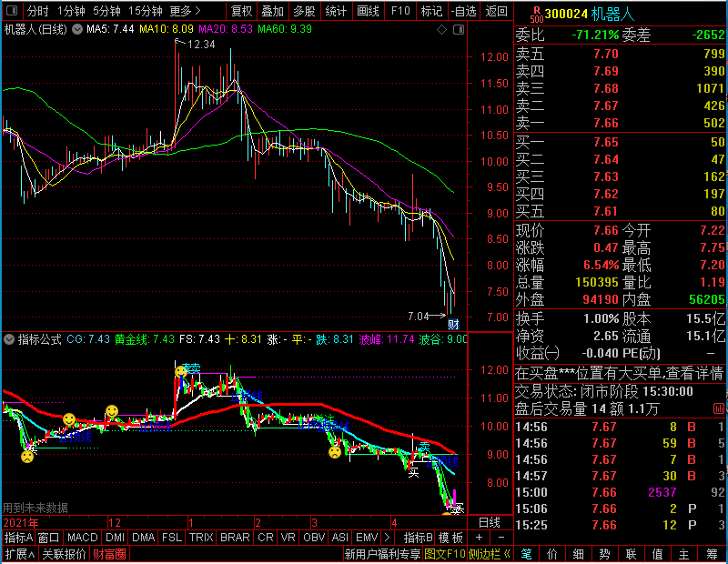The width and height of the screenshot is (728, 564).
Task: Select the 价 price distribution tab
Action: pos(552,554)
